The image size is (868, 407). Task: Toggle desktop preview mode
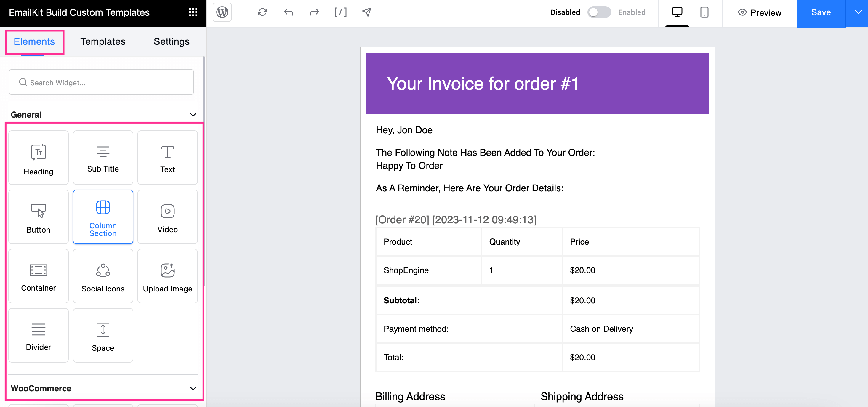pos(678,12)
